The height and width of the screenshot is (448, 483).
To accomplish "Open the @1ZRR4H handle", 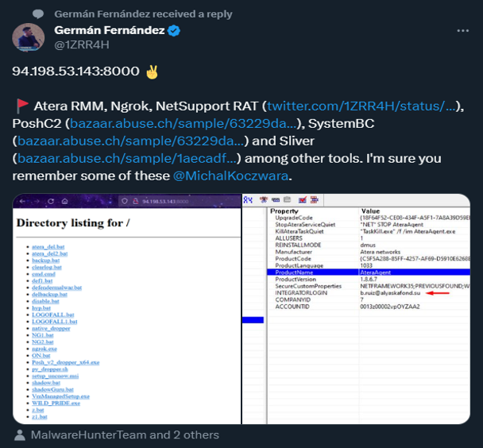I will click(x=80, y=45).
